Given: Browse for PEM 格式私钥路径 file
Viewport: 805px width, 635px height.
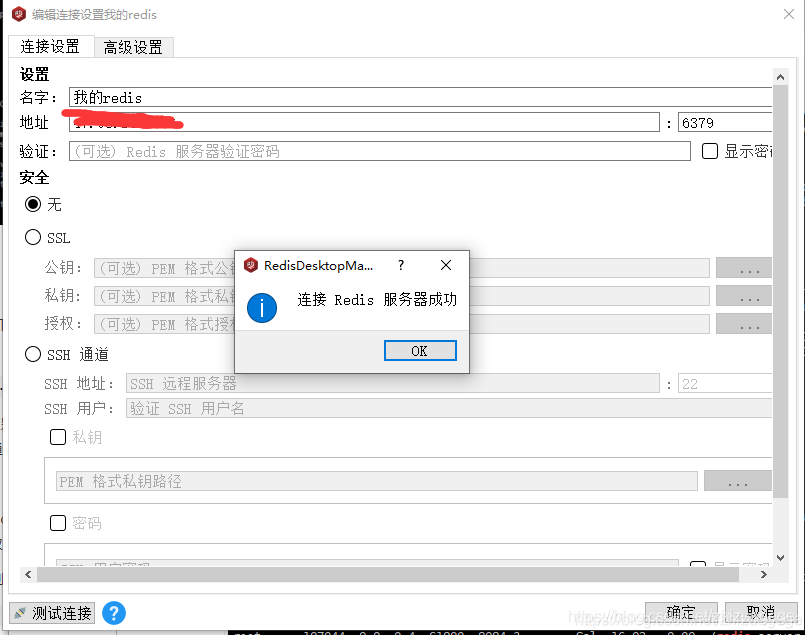Looking at the screenshot, I should [x=738, y=481].
